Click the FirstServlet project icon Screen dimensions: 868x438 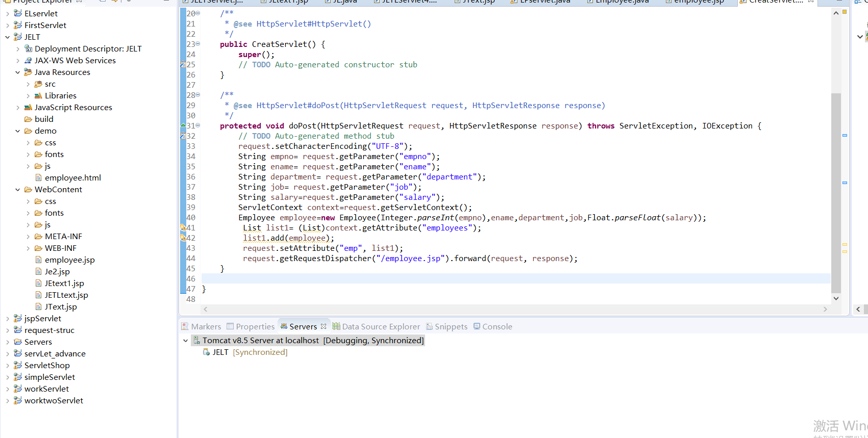(x=18, y=25)
